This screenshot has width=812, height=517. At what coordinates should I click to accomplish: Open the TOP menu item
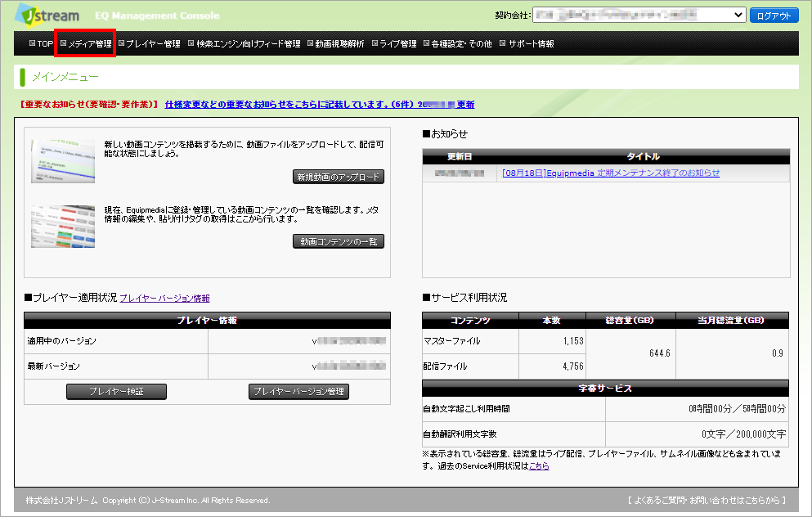click(42, 44)
